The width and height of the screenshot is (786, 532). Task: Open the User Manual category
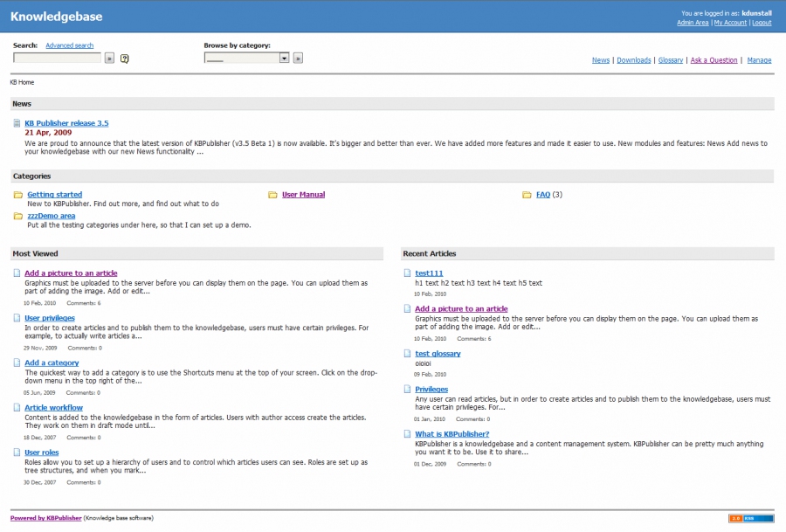[x=303, y=195]
